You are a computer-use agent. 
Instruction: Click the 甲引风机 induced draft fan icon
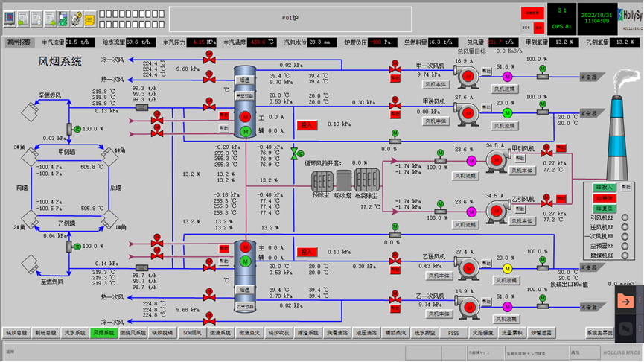pyautogui.click(x=496, y=159)
